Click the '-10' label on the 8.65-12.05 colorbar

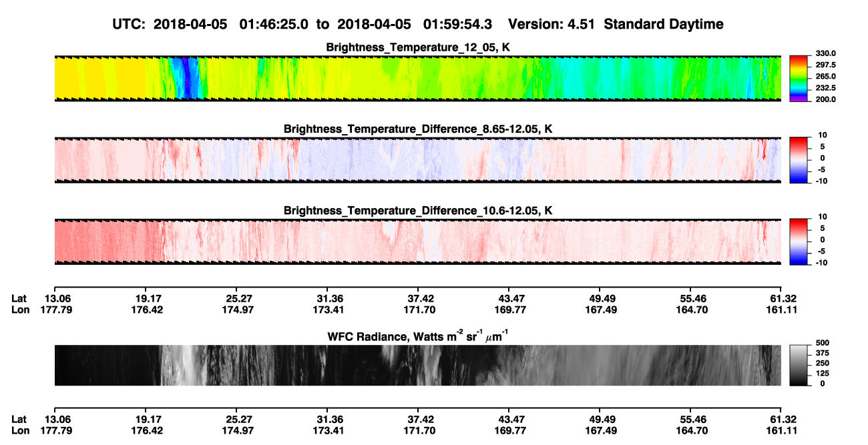[x=821, y=181]
